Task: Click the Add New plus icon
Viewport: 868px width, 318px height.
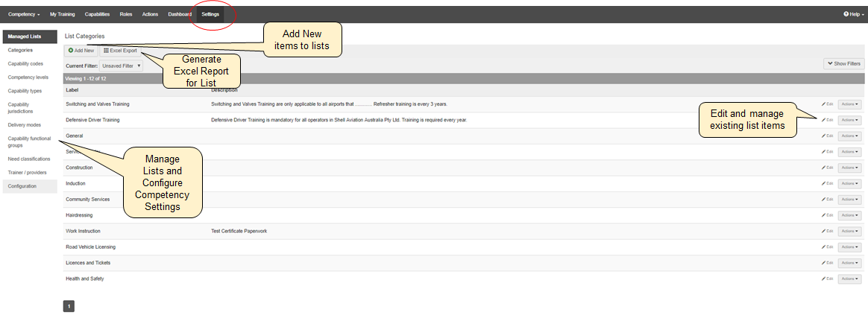Action: [71, 51]
